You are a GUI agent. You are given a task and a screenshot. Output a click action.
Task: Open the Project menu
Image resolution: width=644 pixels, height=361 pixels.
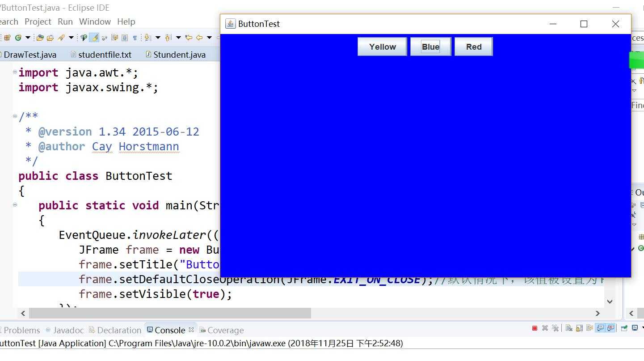38,21
